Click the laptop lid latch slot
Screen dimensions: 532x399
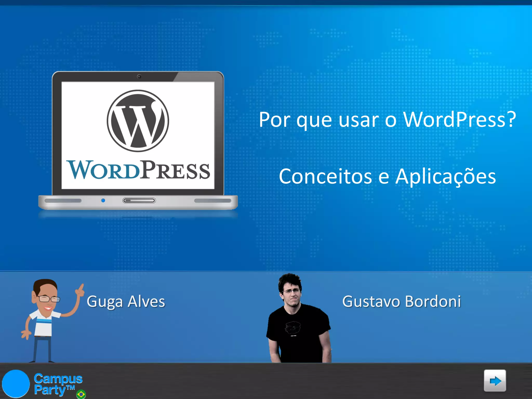[139, 201]
